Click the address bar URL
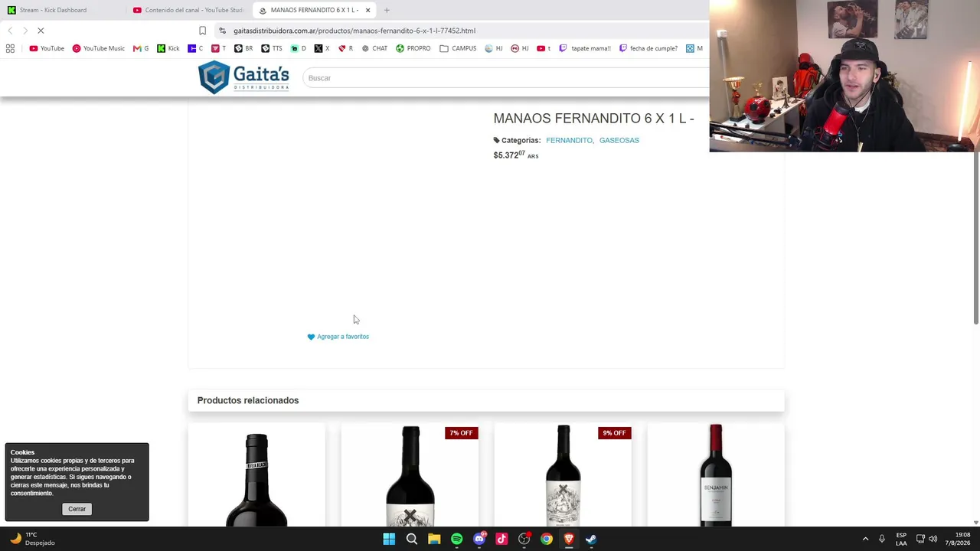The width and height of the screenshot is (980, 551). (x=354, y=31)
